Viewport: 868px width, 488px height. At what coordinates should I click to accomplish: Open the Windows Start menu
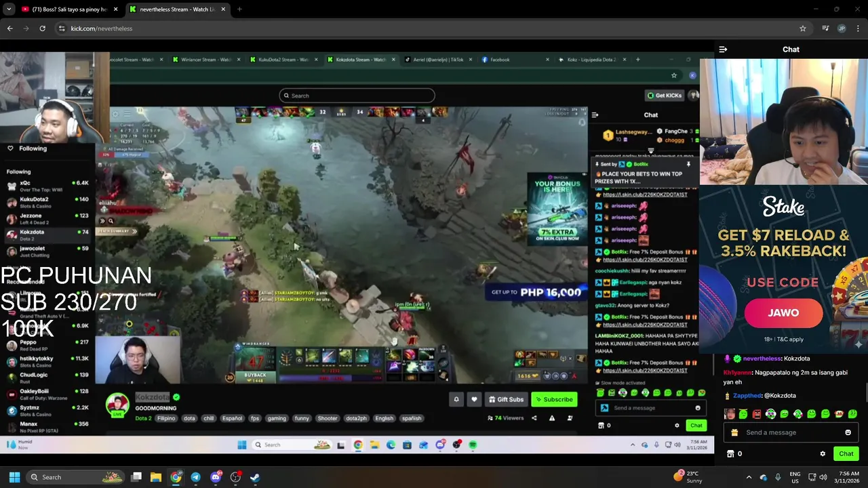point(14,477)
